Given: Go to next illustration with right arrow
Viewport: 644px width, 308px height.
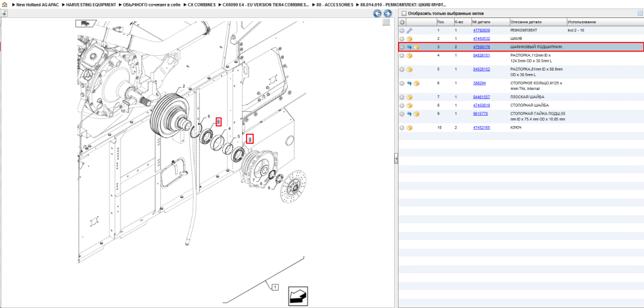Looking at the screenshot, I should [x=387, y=14].
